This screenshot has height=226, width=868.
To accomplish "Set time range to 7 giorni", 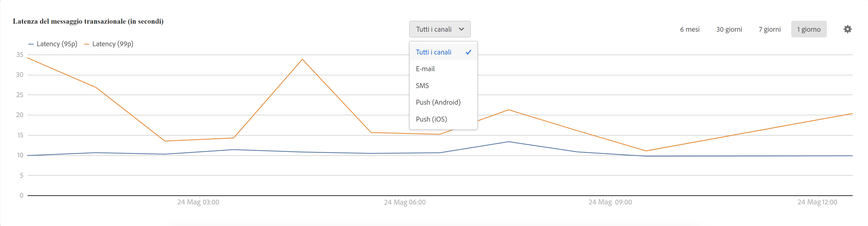I will [770, 29].
